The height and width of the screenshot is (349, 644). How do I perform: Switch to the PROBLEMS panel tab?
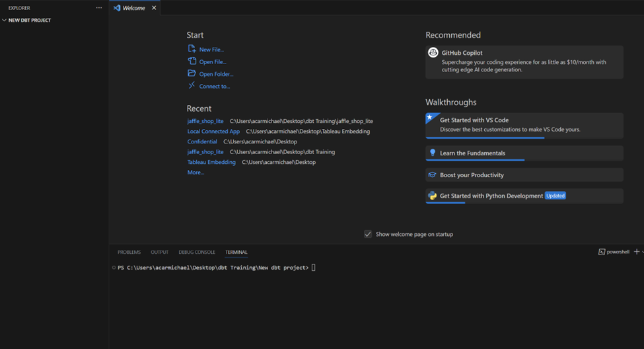[x=129, y=252]
